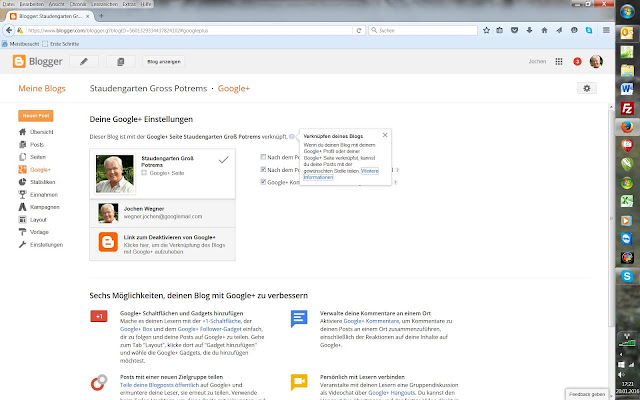Select the Staudengarten Groß Potrems page card
640x400 pixels.
tap(162, 174)
